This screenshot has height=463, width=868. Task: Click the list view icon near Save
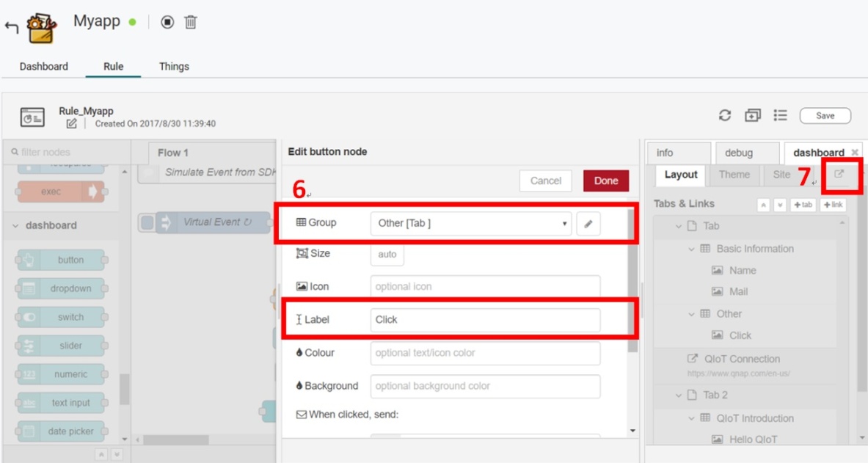(781, 115)
